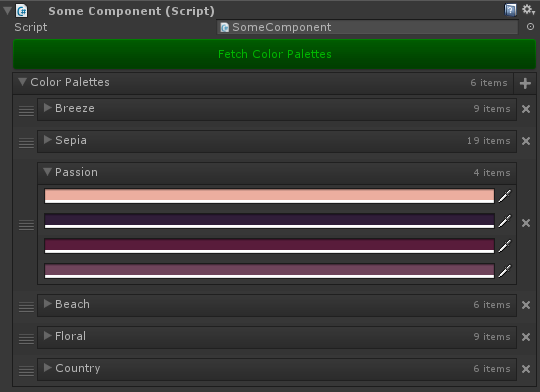This screenshot has width=540, height=392.
Task: Grab the Breeze drag handle
Action: (26, 111)
